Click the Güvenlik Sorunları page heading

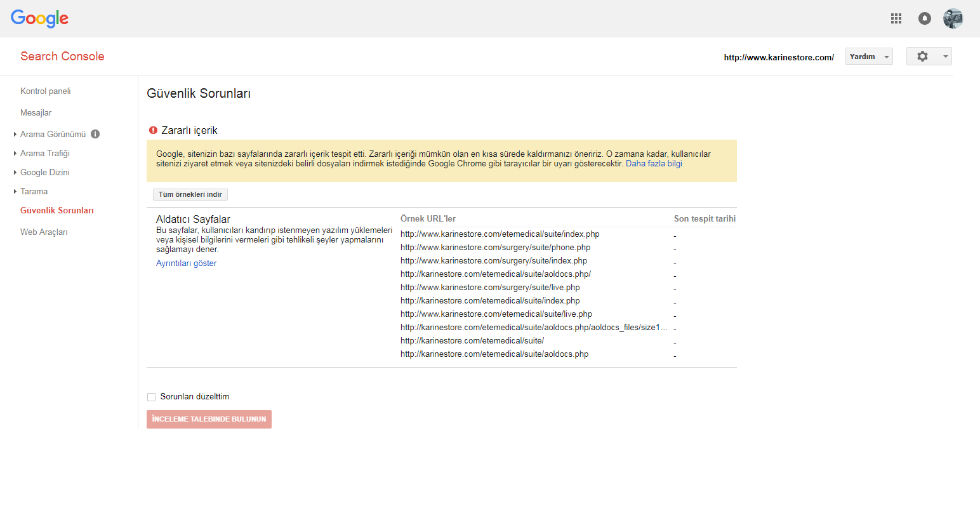(x=199, y=93)
